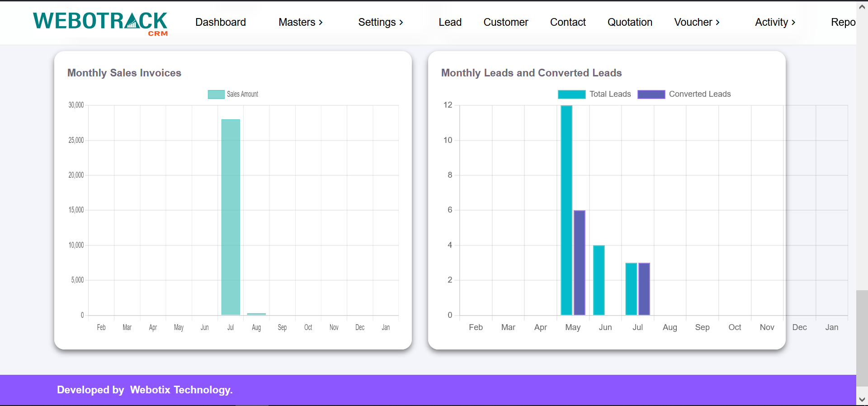Open the Quotation page
The image size is (868, 406).
coord(630,22)
